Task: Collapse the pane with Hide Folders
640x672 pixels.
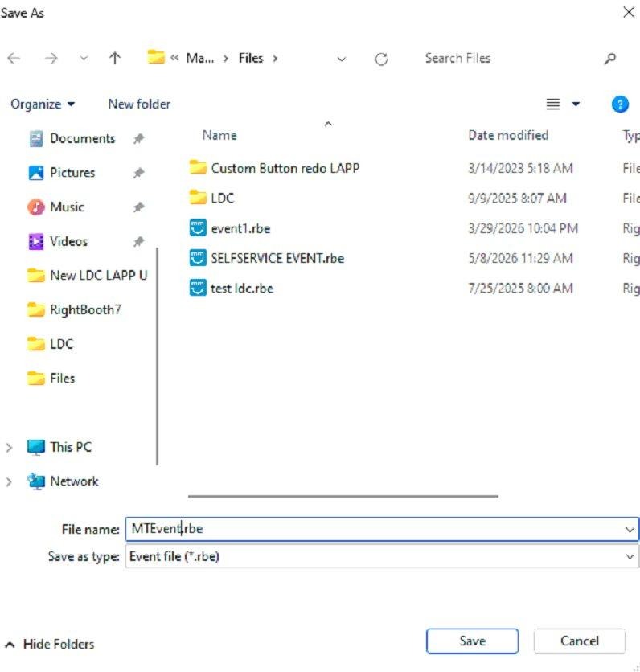Action: [50, 644]
